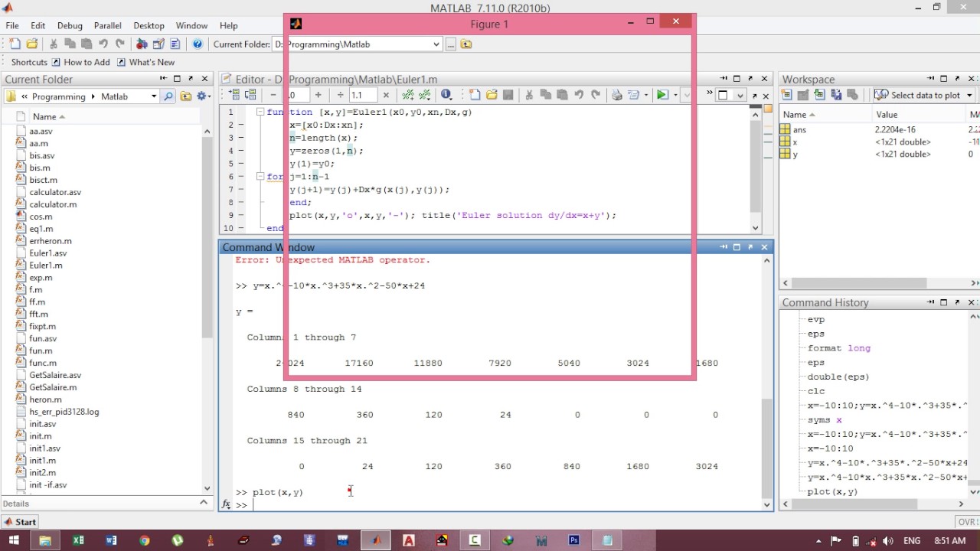The image size is (980, 551).
Task: Click the Chrome icon on the taskbar
Action: (x=144, y=540)
